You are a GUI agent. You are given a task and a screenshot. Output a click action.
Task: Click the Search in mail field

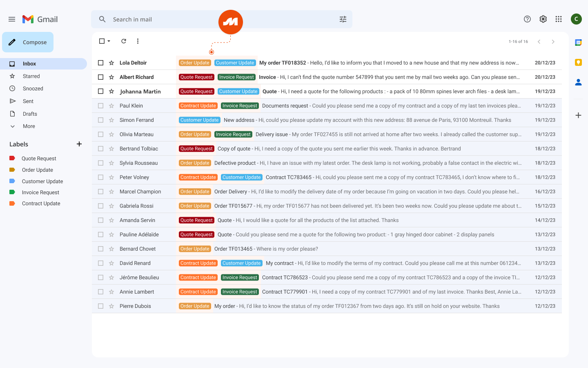coord(222,19)
